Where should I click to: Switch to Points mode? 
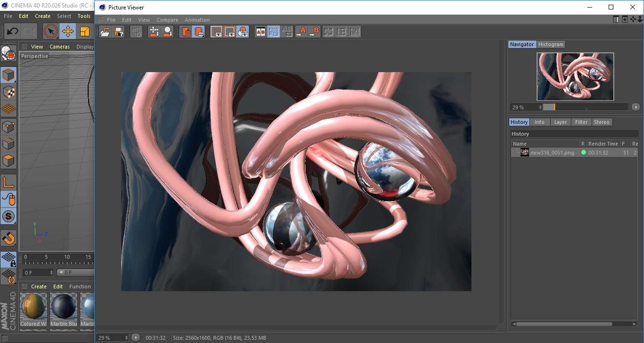pyautogui.click(x=8, y=127)
